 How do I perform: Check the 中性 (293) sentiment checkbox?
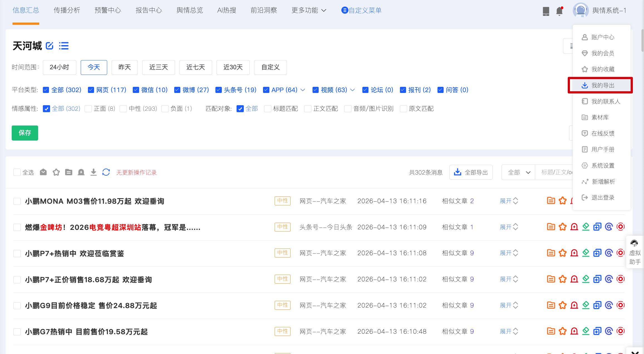[123, 109]
